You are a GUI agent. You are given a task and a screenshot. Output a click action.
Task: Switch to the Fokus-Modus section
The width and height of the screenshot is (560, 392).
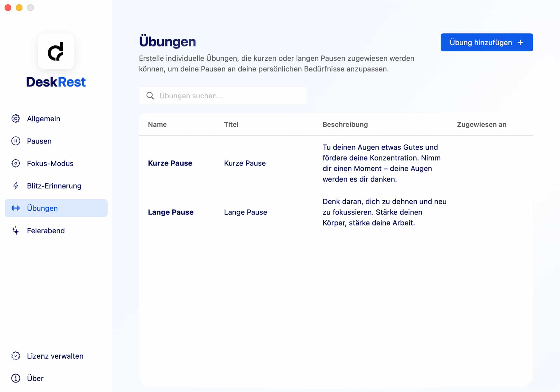pos(50,163)
